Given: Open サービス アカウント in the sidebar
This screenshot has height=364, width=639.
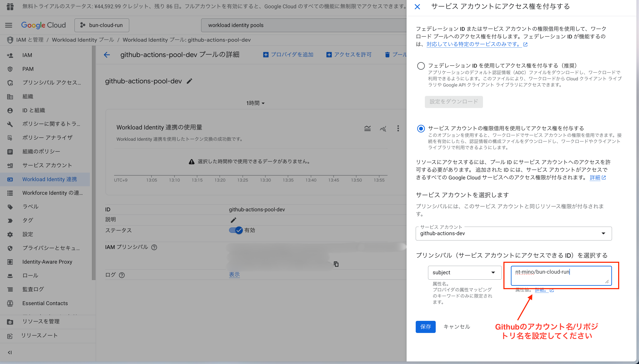Looking at the screenshot, I should pos(47,165).
